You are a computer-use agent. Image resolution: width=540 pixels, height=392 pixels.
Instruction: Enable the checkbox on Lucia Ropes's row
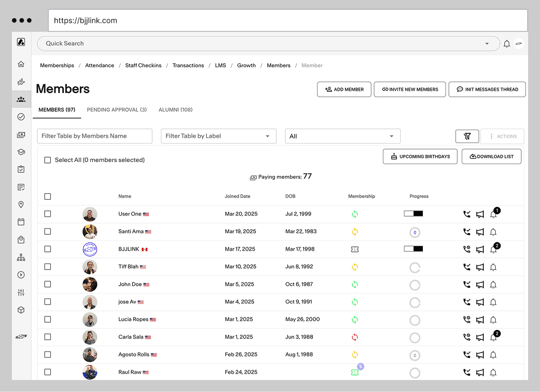pos(48,319)
